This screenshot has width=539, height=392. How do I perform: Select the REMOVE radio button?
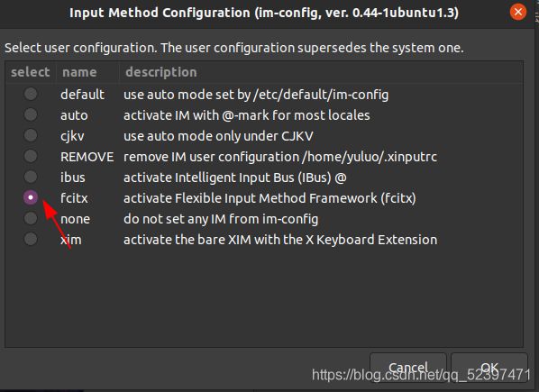point(31,156)
